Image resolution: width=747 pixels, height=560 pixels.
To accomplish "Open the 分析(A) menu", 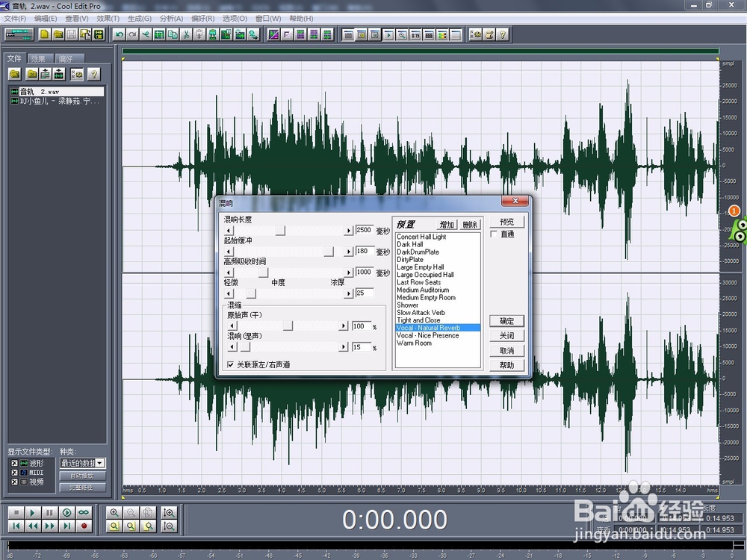I will pos(171,18).
